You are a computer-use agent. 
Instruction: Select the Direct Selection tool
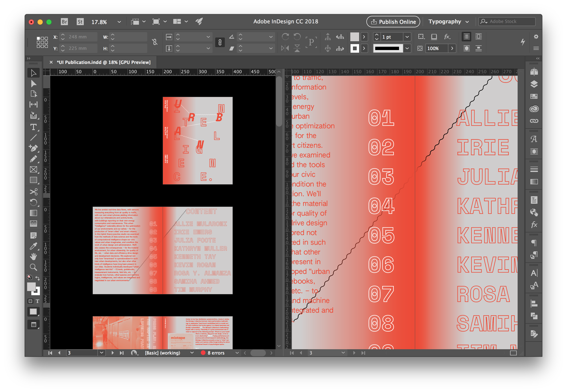point(34,84)
